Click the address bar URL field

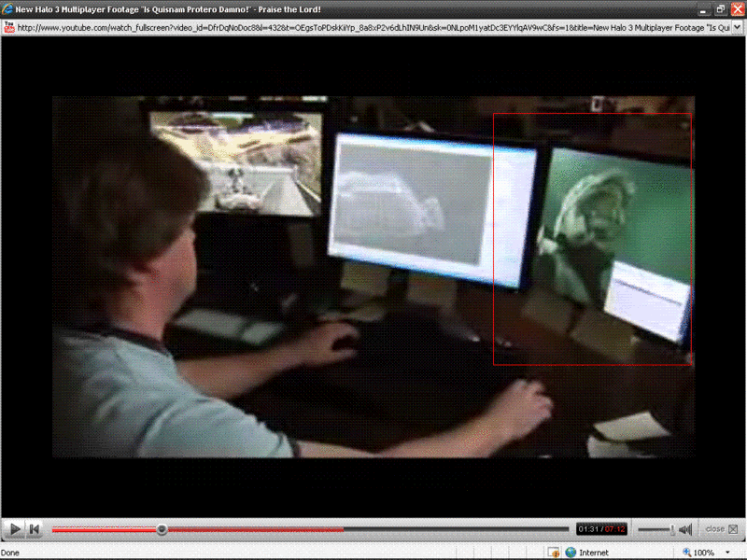click(x=373, y=28)
